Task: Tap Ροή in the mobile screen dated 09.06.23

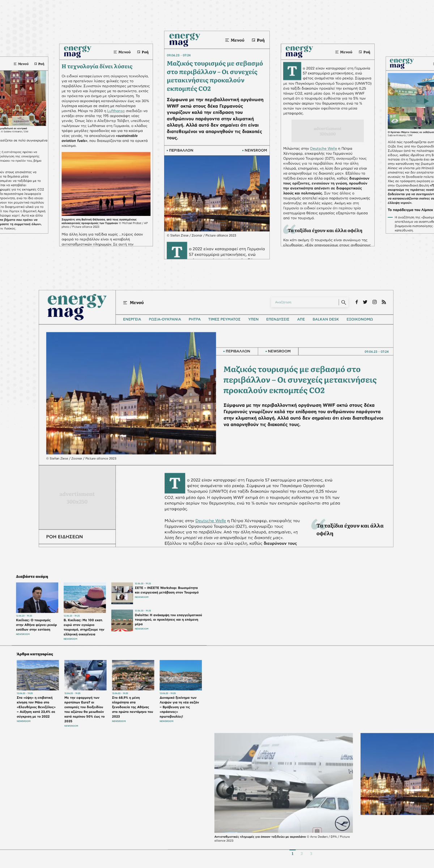Action: click(258, 40)
